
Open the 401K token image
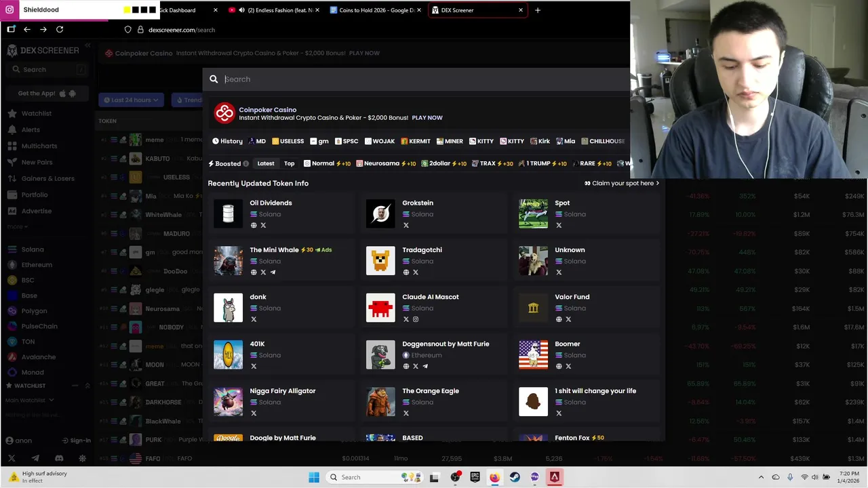point(228,355)
